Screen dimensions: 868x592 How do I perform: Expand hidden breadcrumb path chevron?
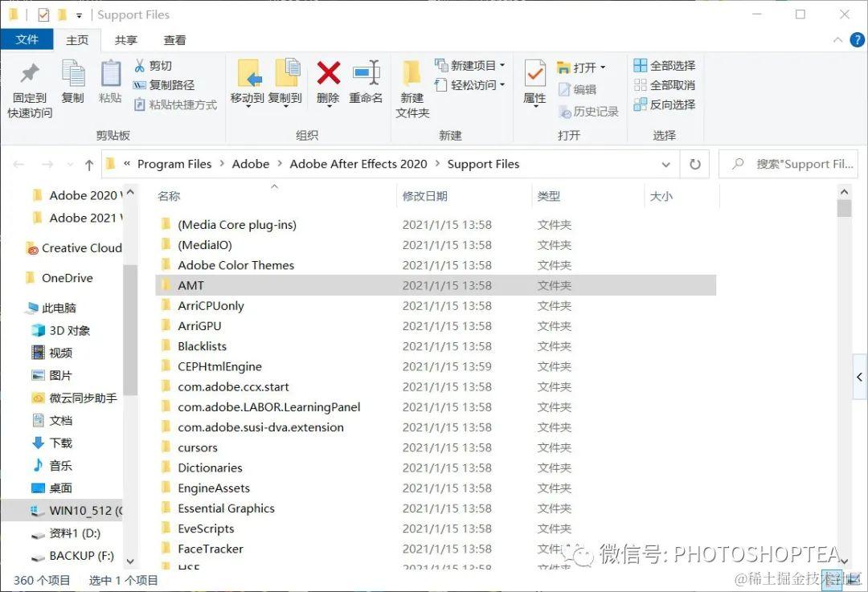[x=127, y=164]
